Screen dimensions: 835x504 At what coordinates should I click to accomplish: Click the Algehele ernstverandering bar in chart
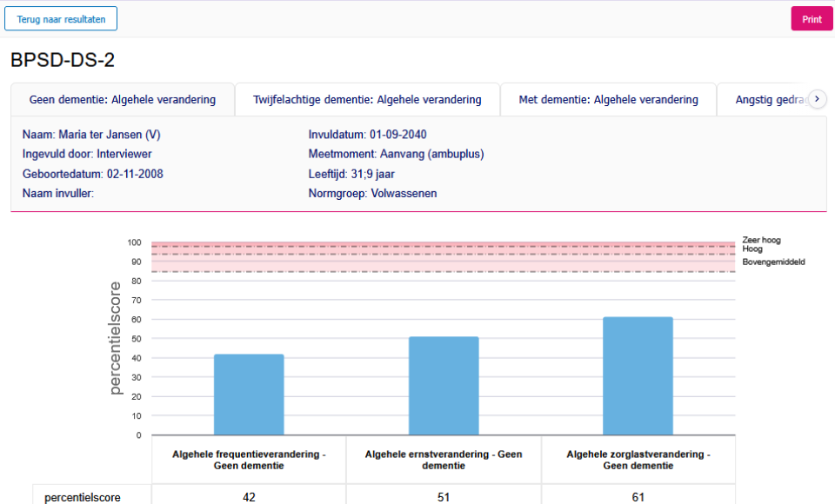(444, 386)
